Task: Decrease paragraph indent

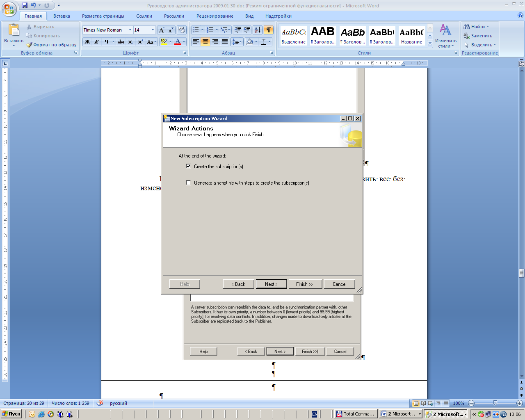Action: (x=238, y=30)
